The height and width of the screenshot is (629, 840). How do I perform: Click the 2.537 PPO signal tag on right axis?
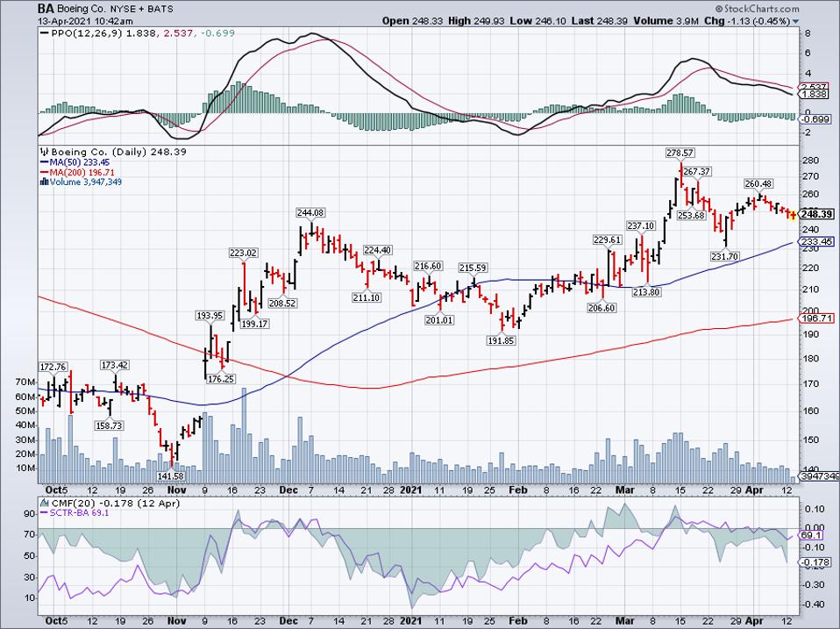tap(814, 87)
